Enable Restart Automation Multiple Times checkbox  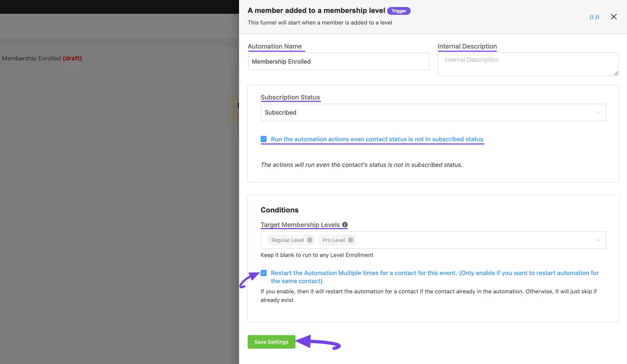coord(264,273)
